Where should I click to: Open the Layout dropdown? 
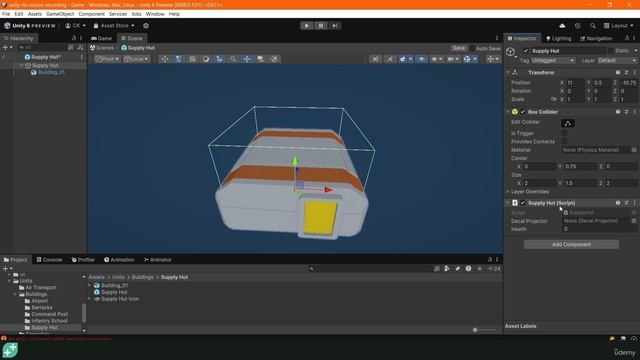click(x=618, y=26)
